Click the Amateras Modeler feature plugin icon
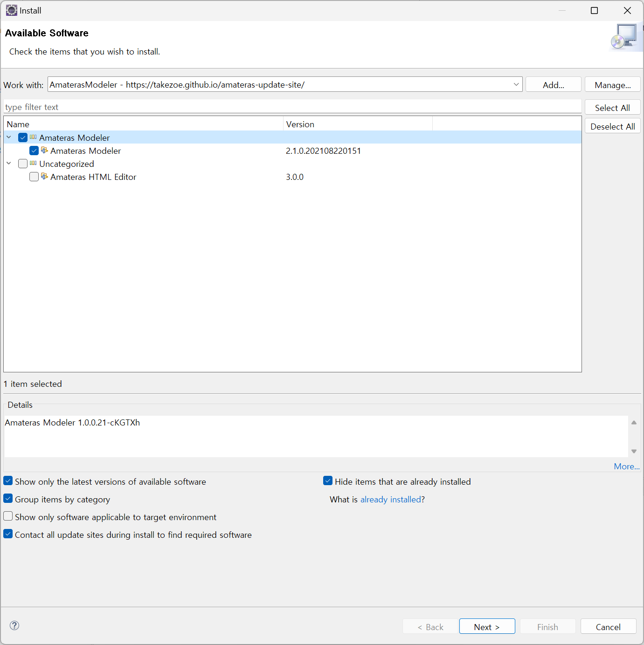 point(45,150)
